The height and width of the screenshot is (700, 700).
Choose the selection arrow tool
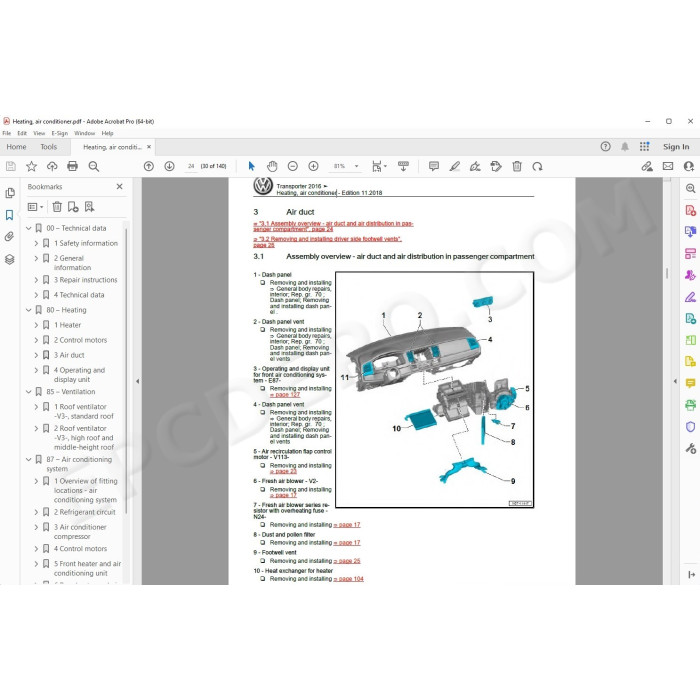251,167
